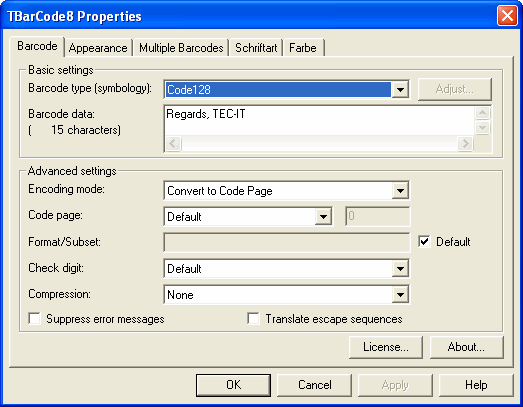Go to the Farbe tab
The width and height of the screenshot is (523, 407).
[x=303, y=48]
